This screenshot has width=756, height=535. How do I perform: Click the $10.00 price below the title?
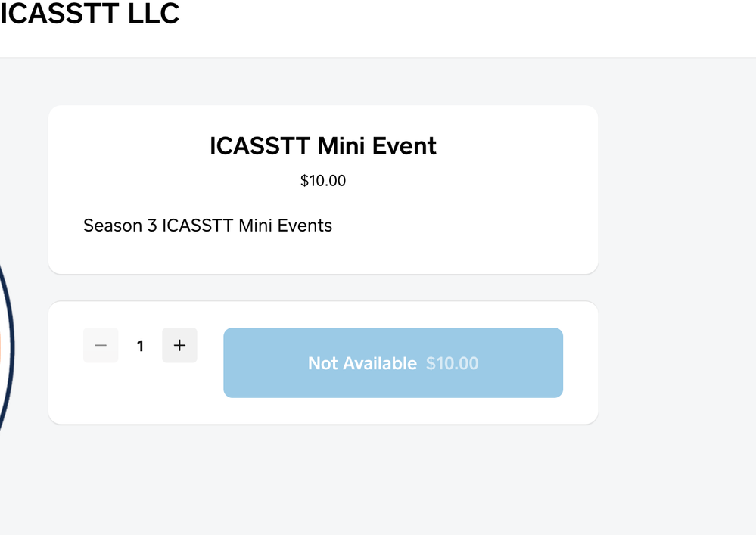pos(323,181)
